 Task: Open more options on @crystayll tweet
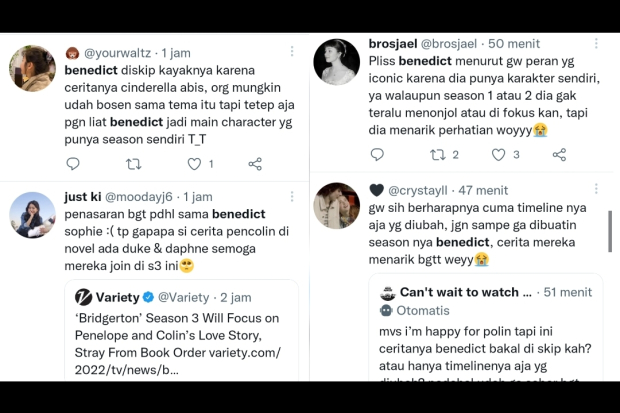click(x=596, y=189)
